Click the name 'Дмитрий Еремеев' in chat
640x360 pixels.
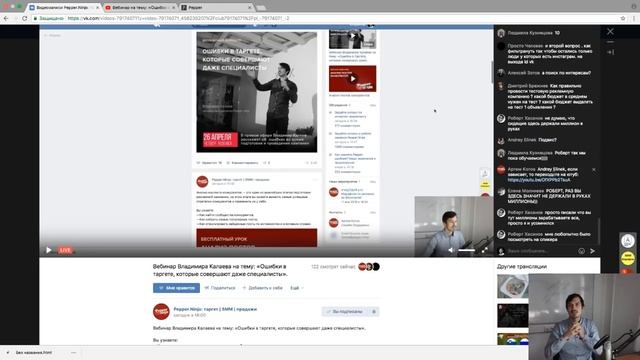[x=527, y=86]
